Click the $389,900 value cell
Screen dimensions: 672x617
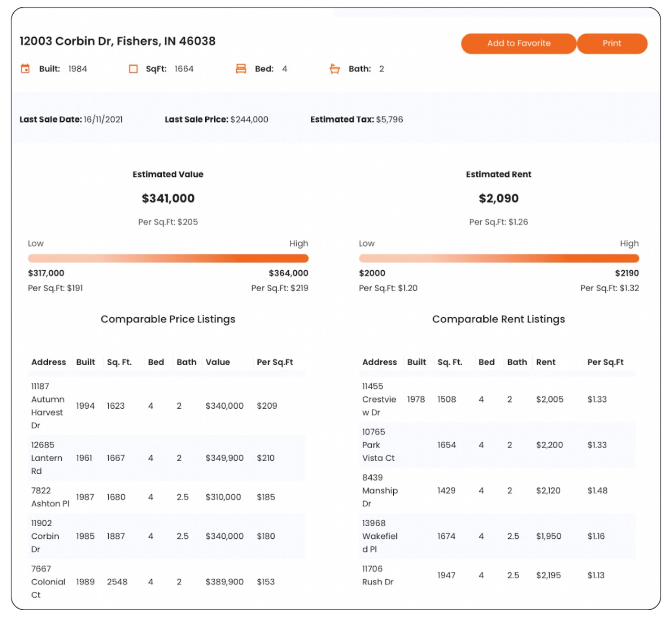pyautogui.click(x=225, y=582)
